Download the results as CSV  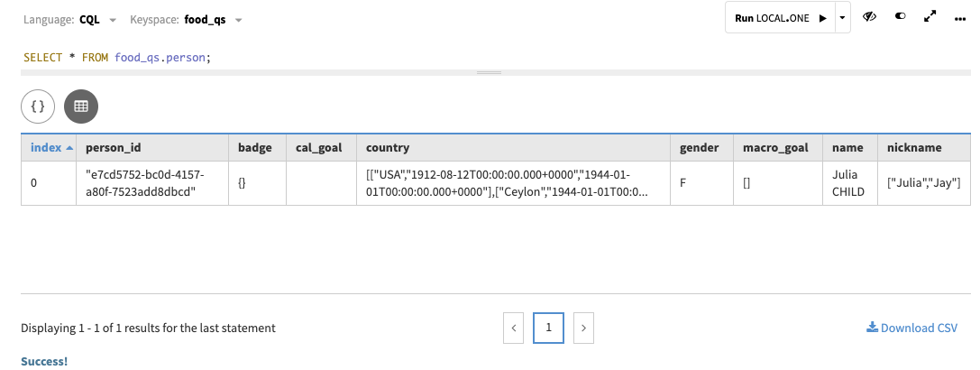(911, 328)
